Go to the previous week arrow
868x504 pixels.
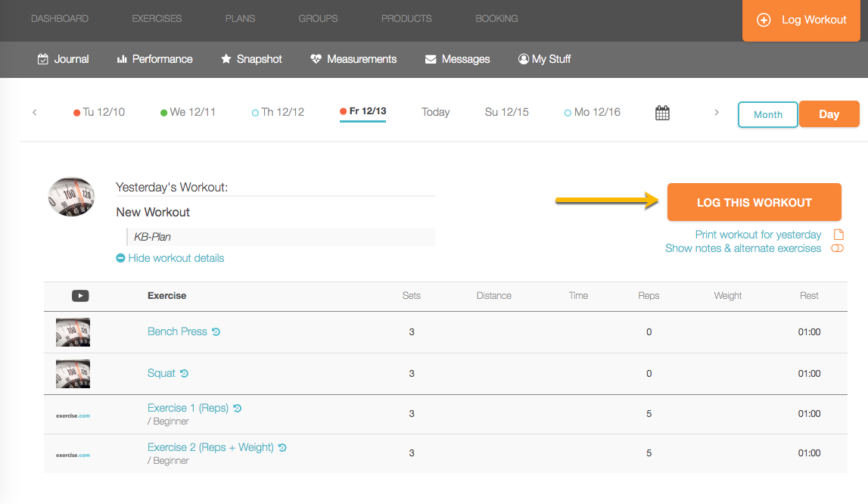[35, 113]
